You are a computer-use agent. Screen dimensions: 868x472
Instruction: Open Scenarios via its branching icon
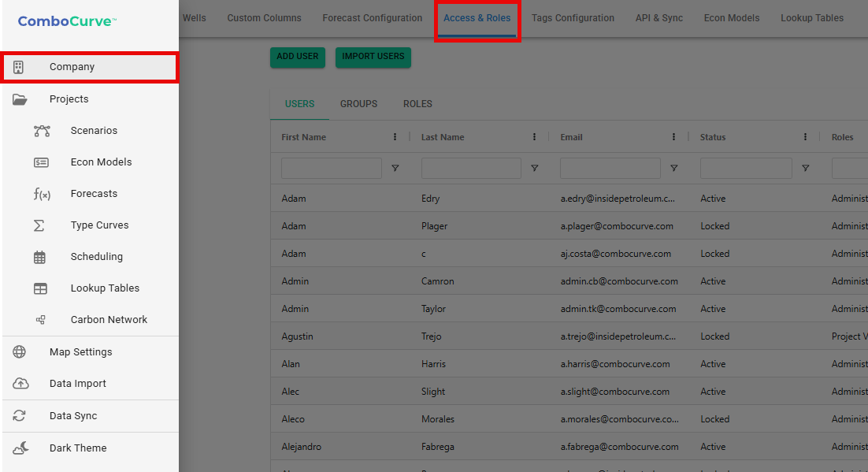(x=42, y=131)
